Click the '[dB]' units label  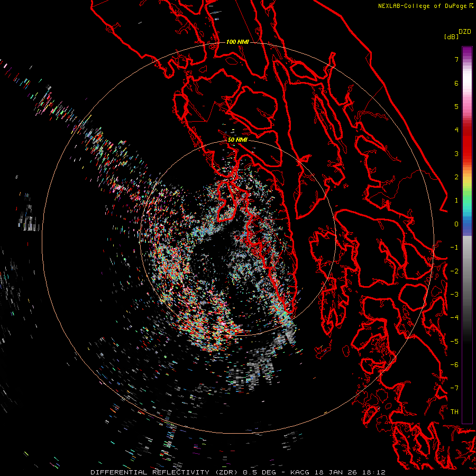[451, 36]
